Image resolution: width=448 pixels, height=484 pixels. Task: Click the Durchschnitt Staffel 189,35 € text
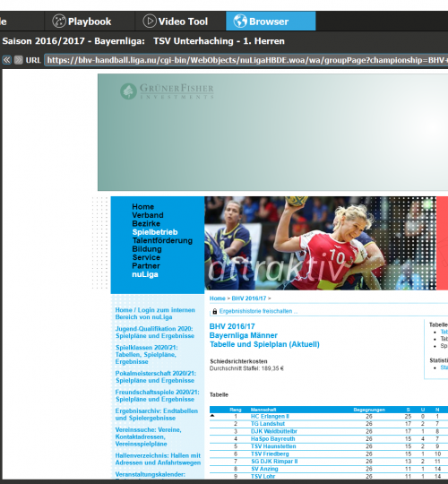click(x=246, y=368)
